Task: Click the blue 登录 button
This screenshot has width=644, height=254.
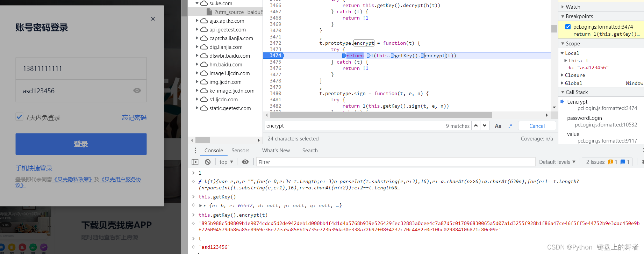Action: point(81,144)
